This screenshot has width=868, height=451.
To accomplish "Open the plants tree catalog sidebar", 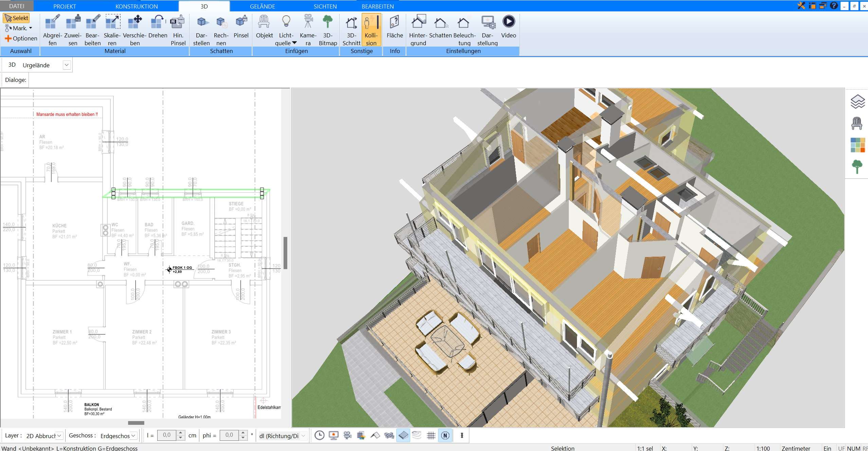I will coord(857,167).
